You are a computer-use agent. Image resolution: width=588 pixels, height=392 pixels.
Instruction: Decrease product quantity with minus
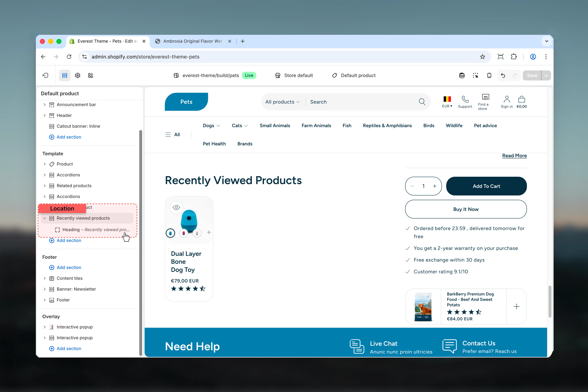pos(412,186)
